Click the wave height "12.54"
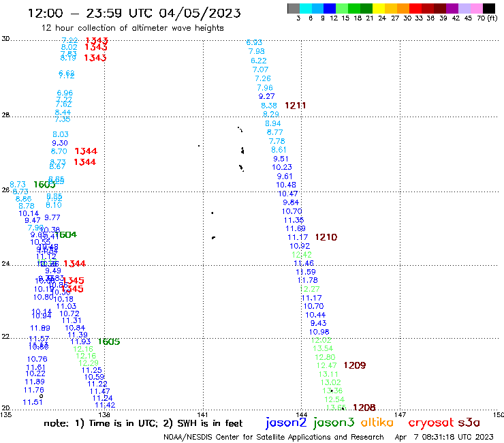504x443 pixels. coord(334,399)
